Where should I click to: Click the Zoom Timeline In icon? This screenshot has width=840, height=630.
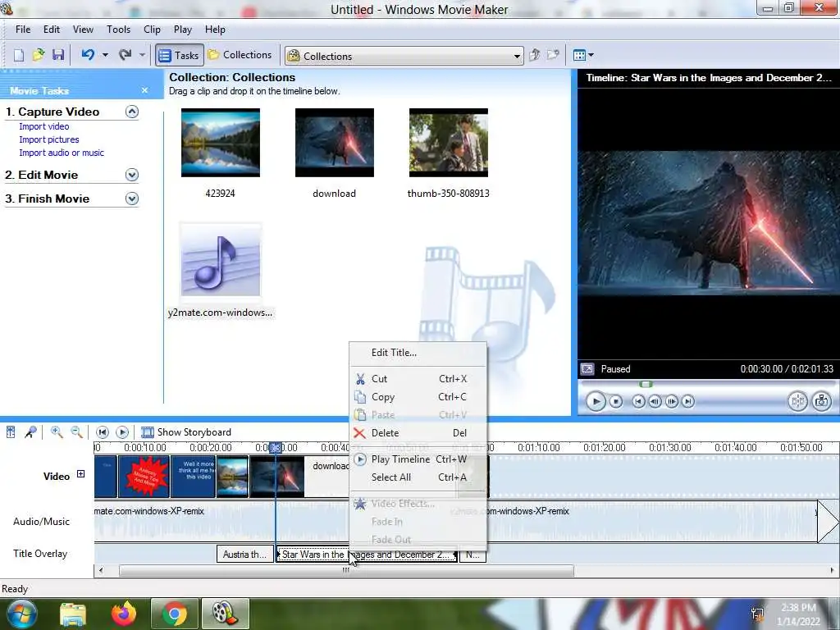click(57, 431)
